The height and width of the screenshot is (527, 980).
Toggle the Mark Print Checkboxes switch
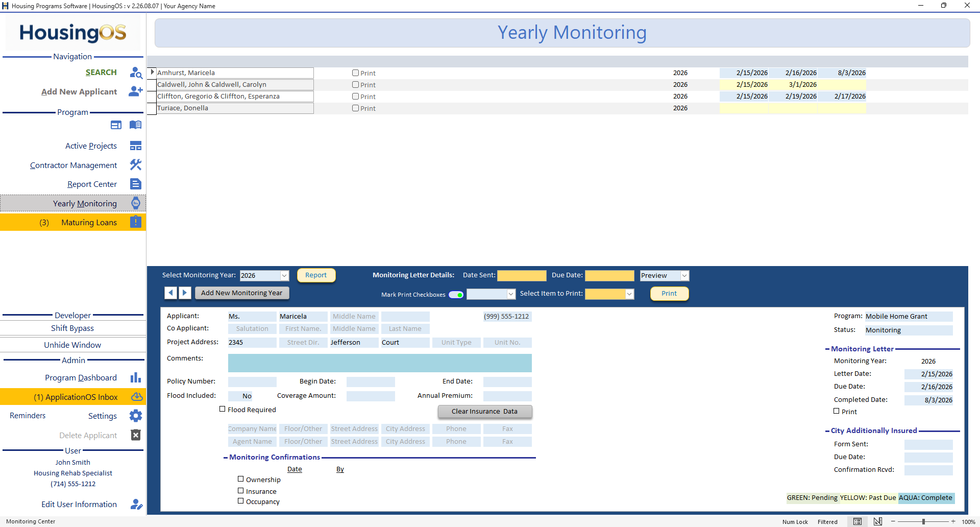tap(456, 295)
